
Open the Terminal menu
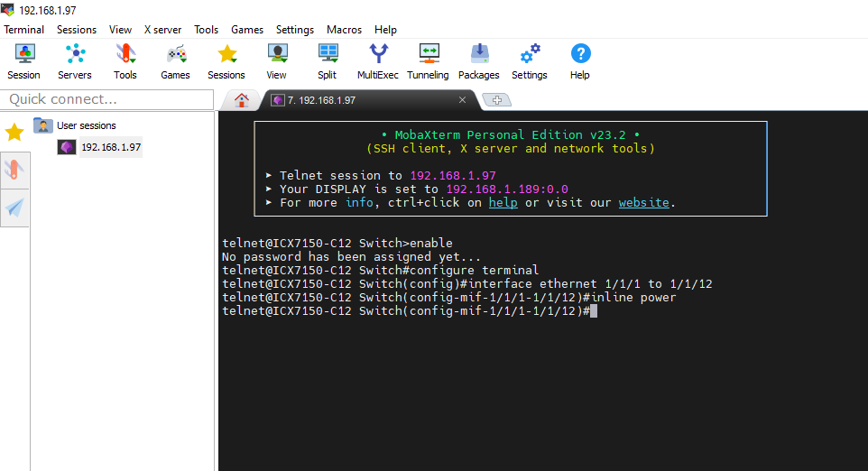pyautogui.click(x=24, y=30)
